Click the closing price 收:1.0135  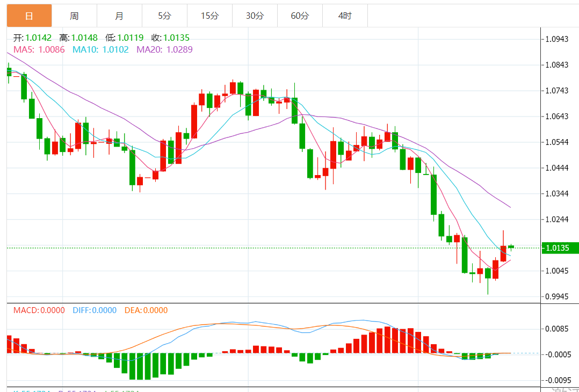[x=170, y=38]
